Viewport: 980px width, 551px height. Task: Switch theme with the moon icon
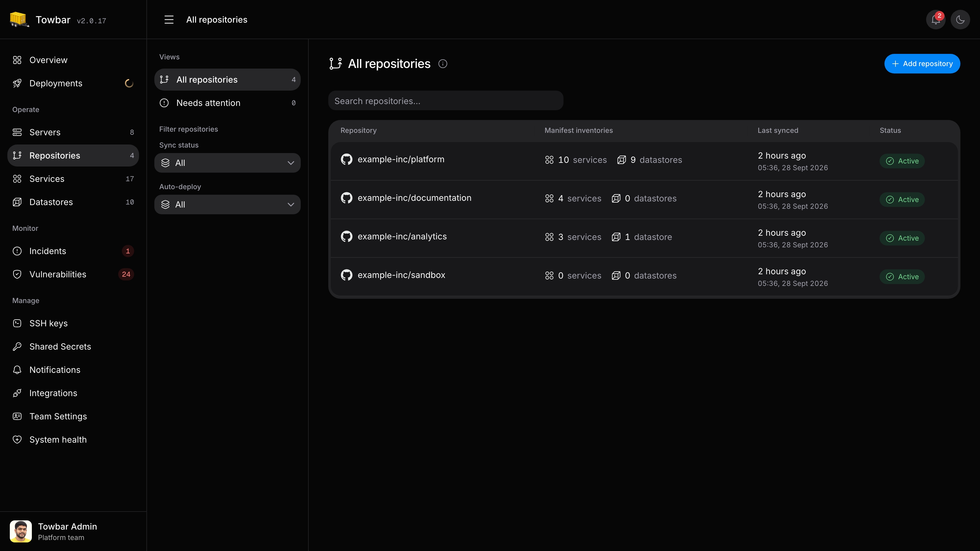point(960,20)
